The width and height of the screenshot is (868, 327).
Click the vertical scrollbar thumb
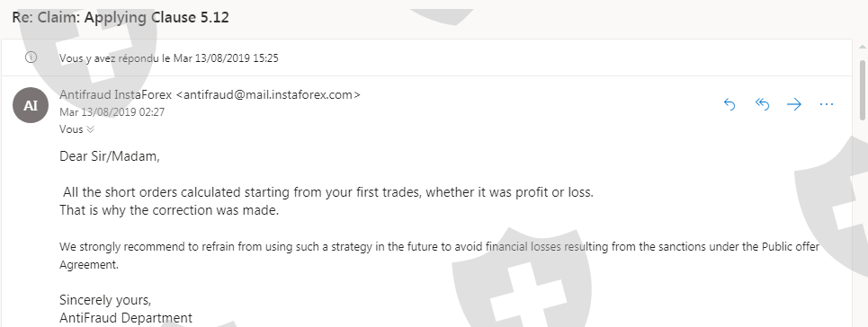coord(863,89)
